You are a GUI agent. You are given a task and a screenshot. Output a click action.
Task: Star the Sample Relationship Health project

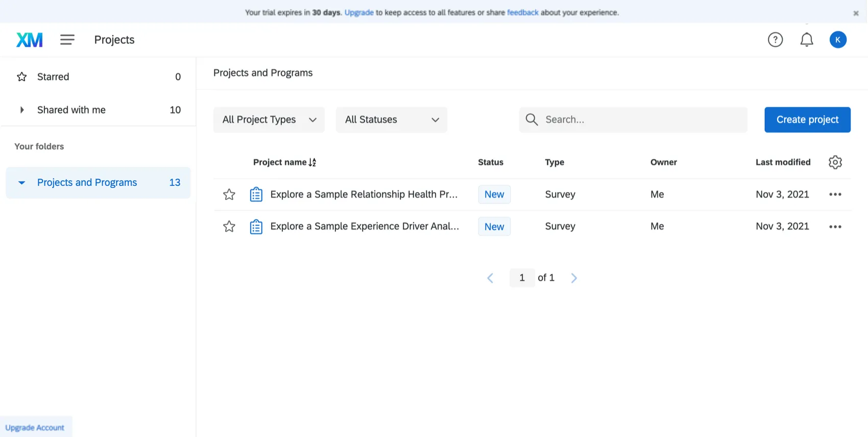tap(229, 195)
